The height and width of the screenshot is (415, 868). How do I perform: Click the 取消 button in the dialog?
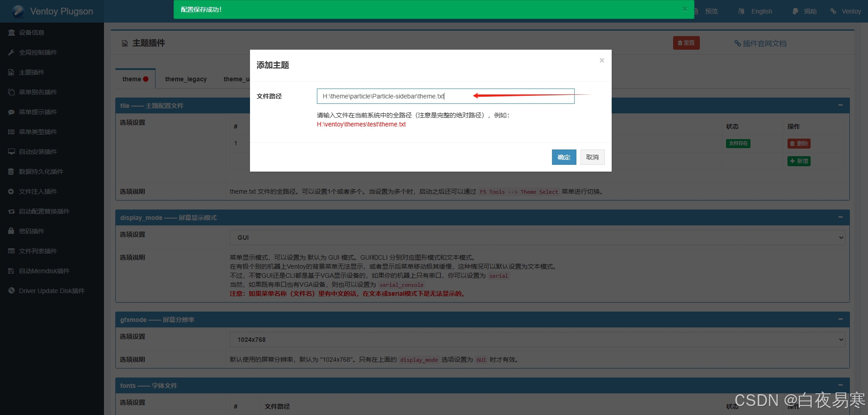pos(592,157)
